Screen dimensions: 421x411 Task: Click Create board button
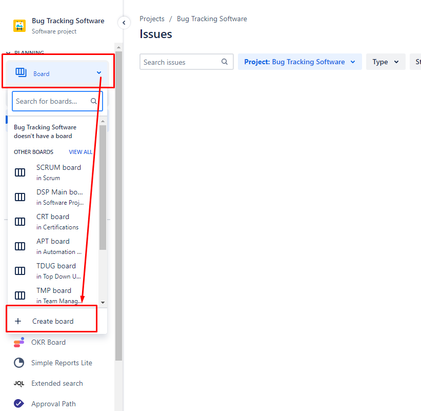(x=52, y=321)
